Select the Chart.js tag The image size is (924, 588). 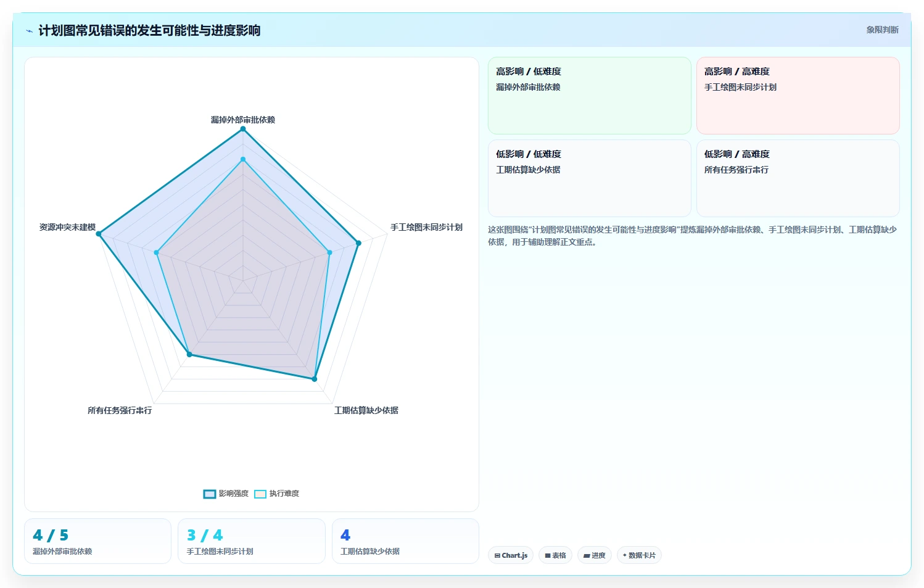pos(511,555)
